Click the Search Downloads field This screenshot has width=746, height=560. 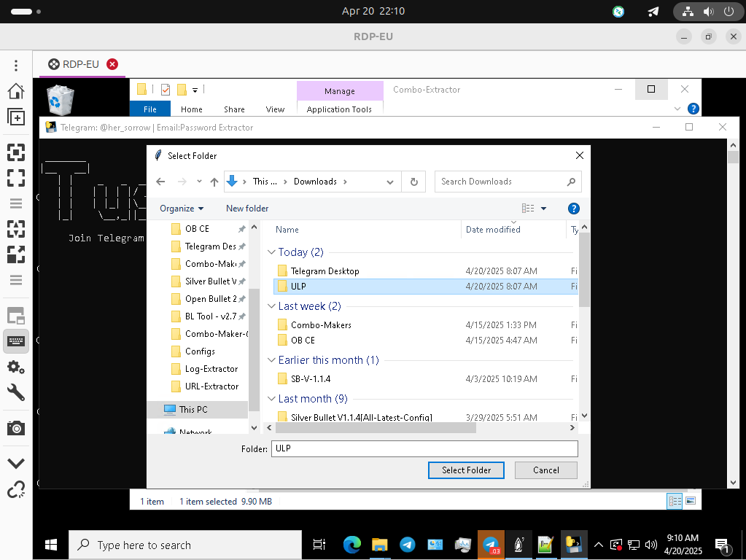[502, 182]
